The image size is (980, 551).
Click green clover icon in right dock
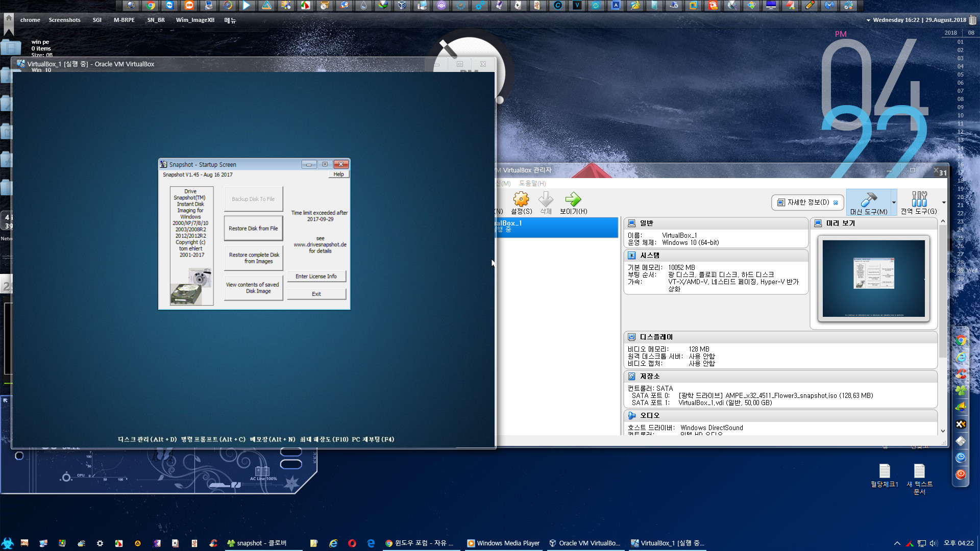(961, 390)
